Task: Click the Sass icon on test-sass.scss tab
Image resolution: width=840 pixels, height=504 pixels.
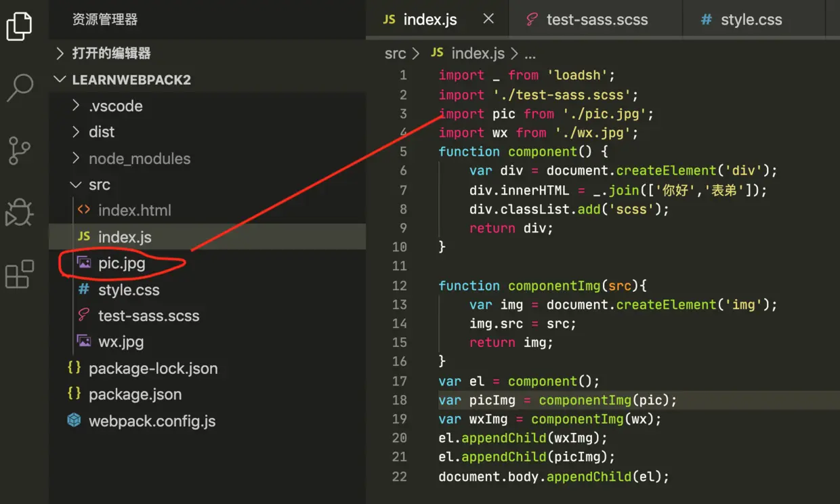Action: pyautogui.click(x=532, y=20)
